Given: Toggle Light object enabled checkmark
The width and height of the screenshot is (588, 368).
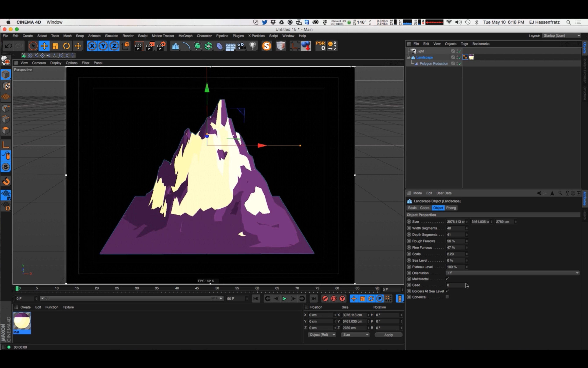Looking at the screenshot, I should point(460,51).
